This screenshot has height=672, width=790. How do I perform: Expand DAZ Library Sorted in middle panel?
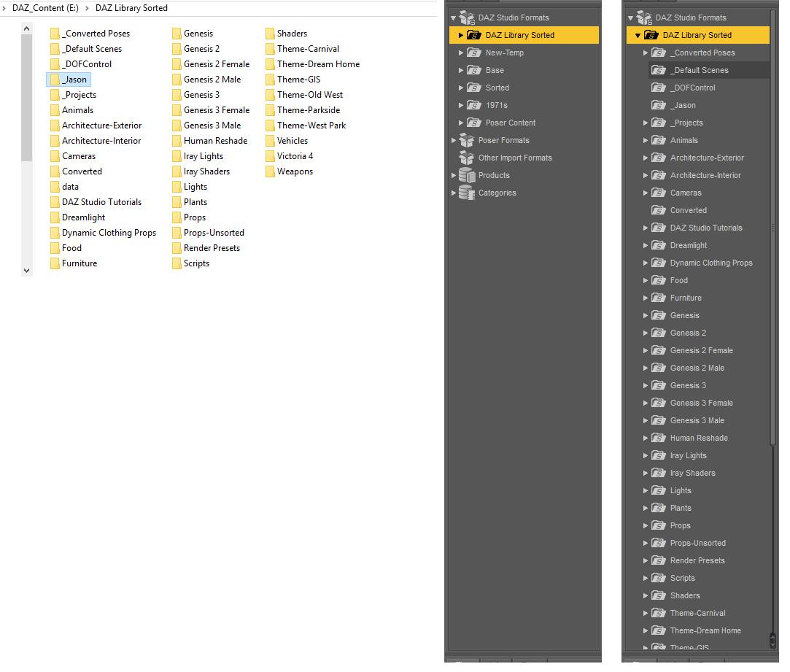point(460,35)
